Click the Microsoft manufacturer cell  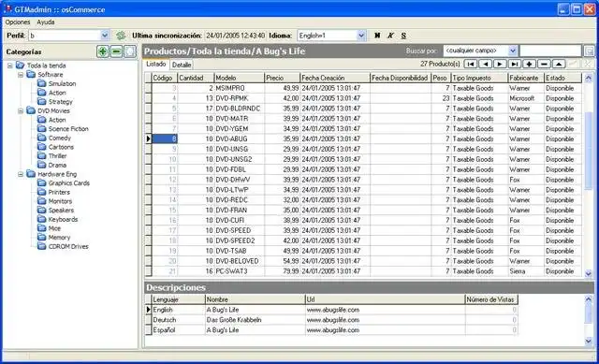(526, 98)
